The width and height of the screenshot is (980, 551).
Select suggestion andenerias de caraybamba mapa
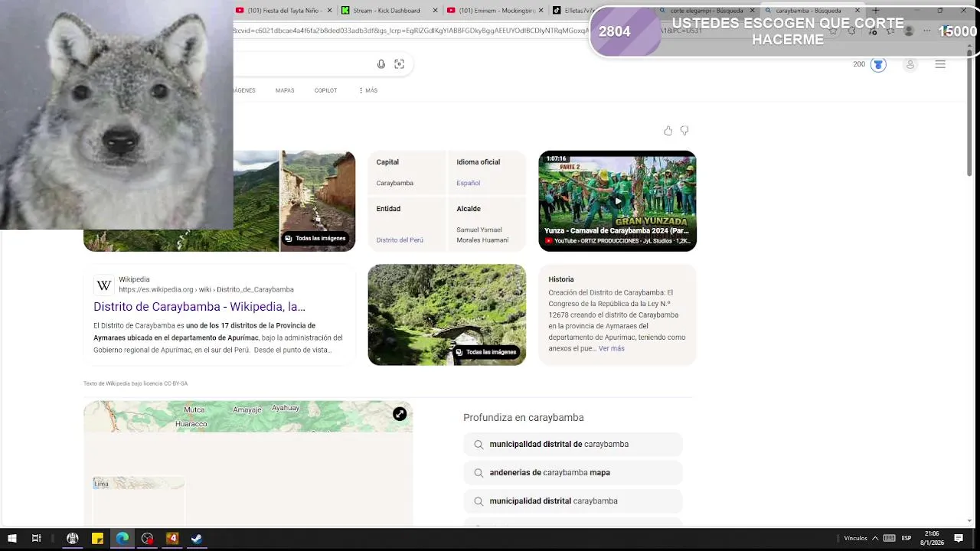tap(573, 472)
